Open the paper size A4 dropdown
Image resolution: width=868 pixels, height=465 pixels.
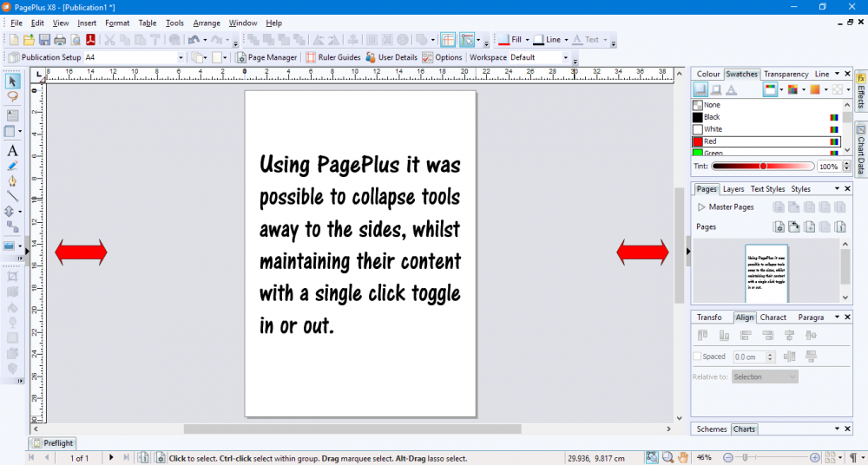181,57
